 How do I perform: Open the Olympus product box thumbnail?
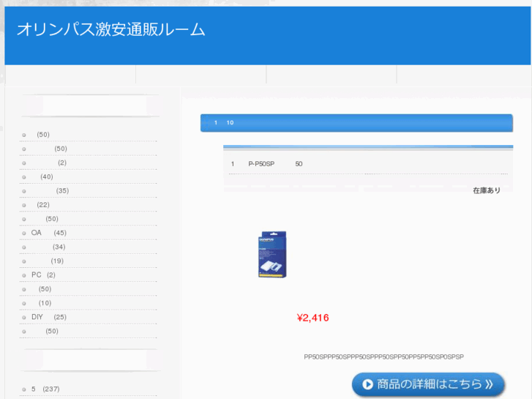tap(272, 254)
